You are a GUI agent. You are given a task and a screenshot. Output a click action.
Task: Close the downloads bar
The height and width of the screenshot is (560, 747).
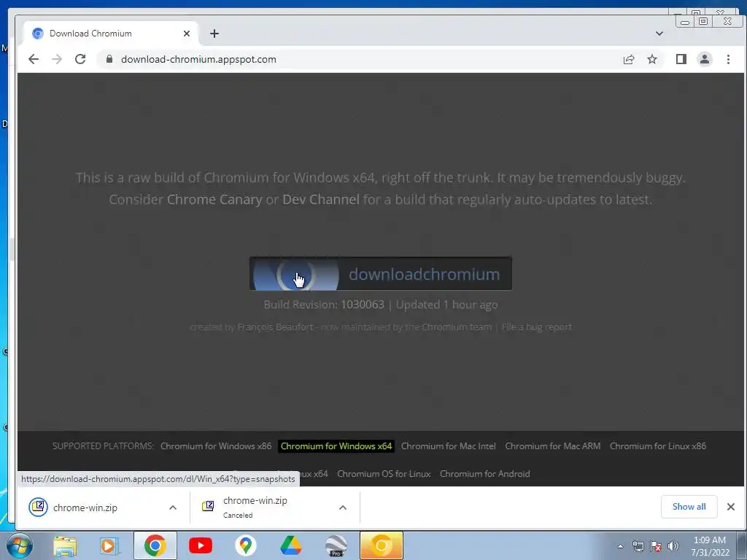click(x=731, y=507)
